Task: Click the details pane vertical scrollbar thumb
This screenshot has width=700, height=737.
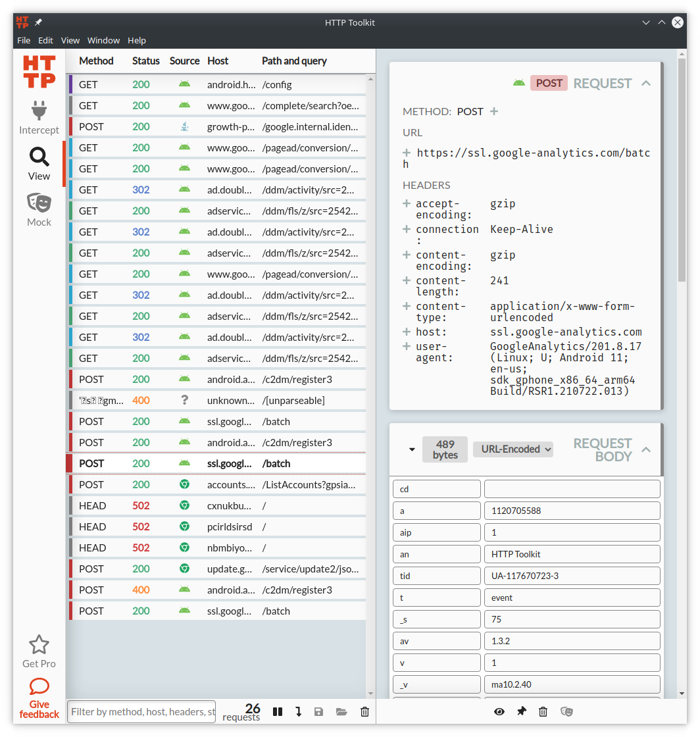Action: pyautogui.click(x=682, y=170)
